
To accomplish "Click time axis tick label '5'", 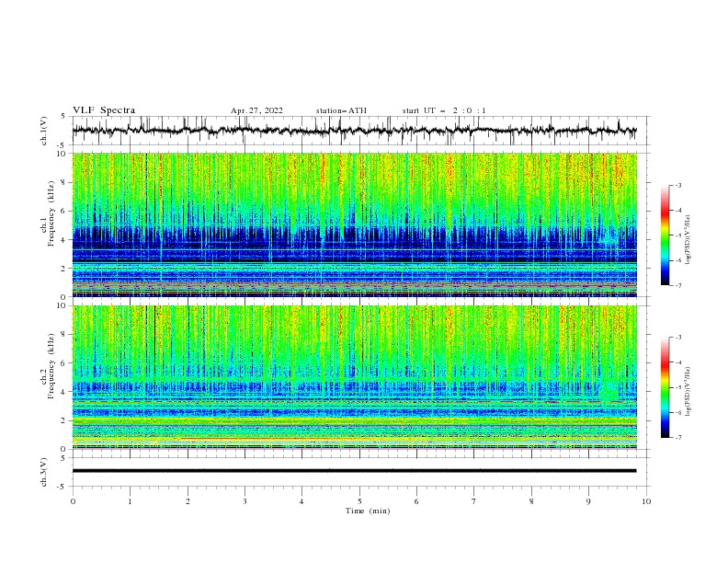I will click(359, 501).
